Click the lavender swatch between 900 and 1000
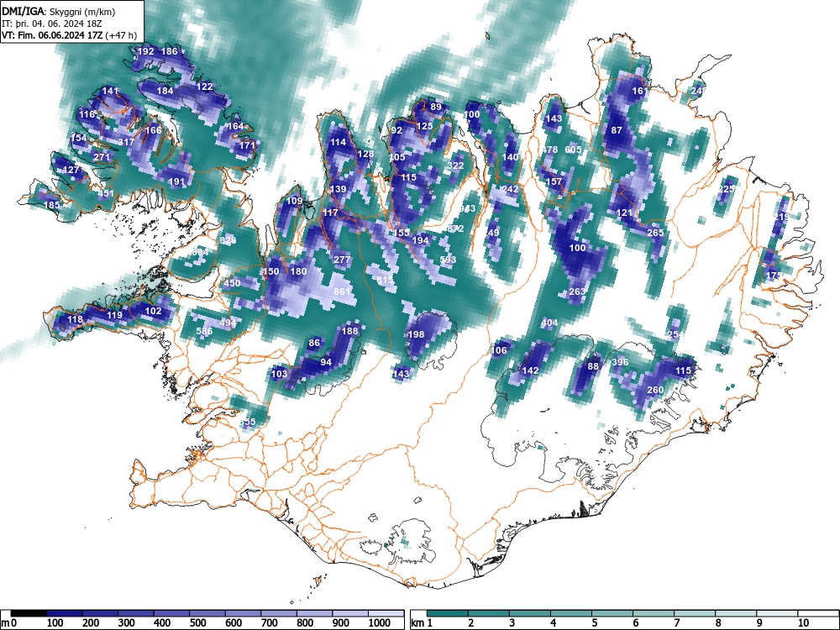This screenshot has width=840, height=630. pyautogui.click(x=350, y=613)
